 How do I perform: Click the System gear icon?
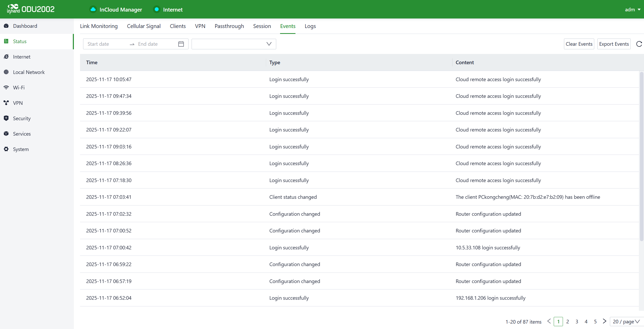(x=6, y=149)
